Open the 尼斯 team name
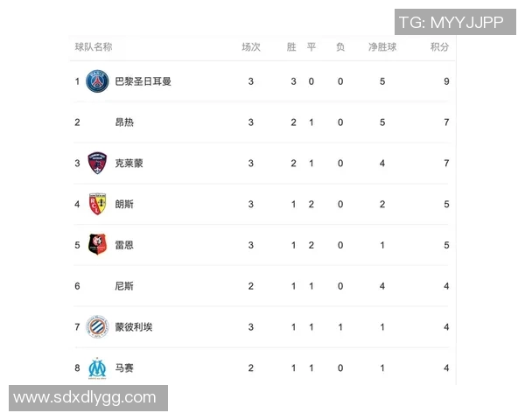The image size is (525, 420). [x=124, y=286]
